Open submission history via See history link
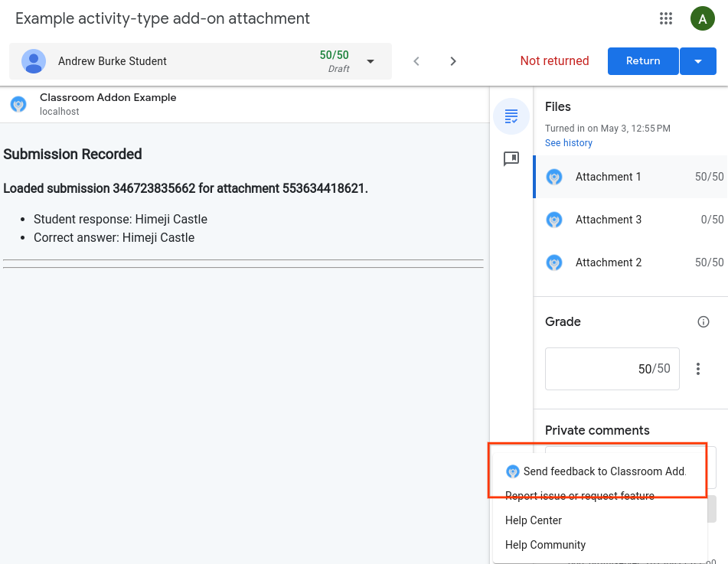The width and height of the screenshot is (728, 564). 569,142
